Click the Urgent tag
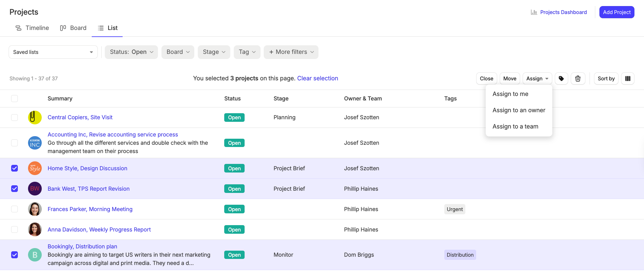This screenshot has width=644, height=272. click(454, 209)
